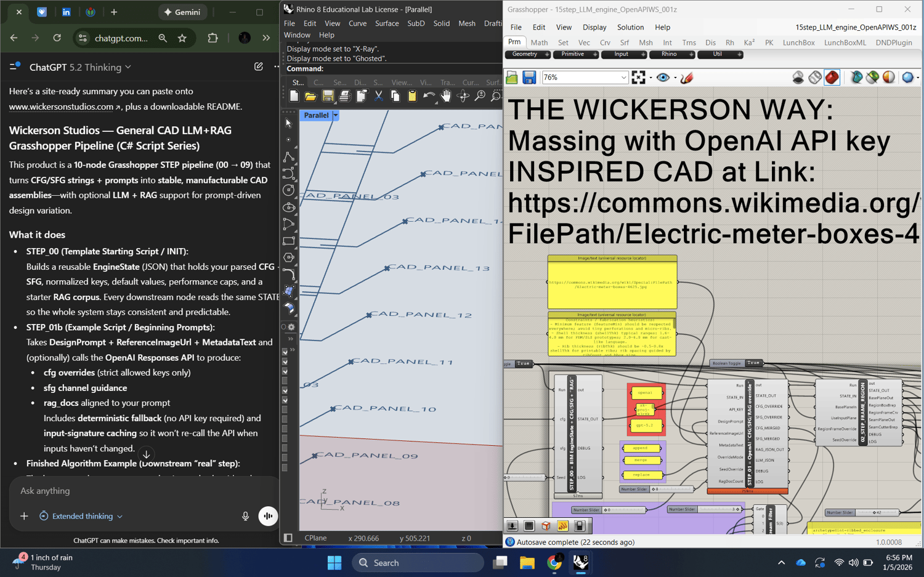Expand the Extended thinking options
The width and height of the screenshot is (924, 577).
pyautogui.click(x=81, y=516)
